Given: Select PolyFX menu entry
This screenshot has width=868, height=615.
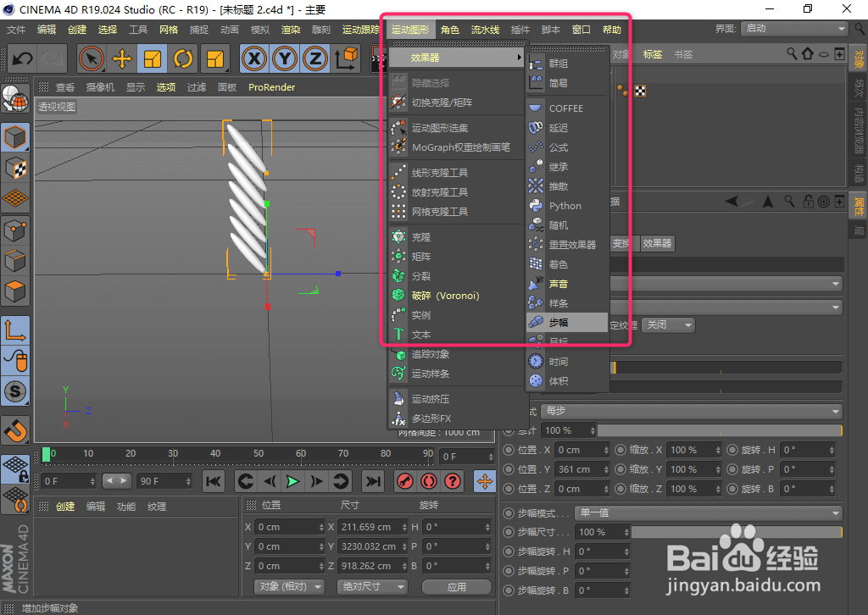Looking at the screenshot, I should point(456,418).
